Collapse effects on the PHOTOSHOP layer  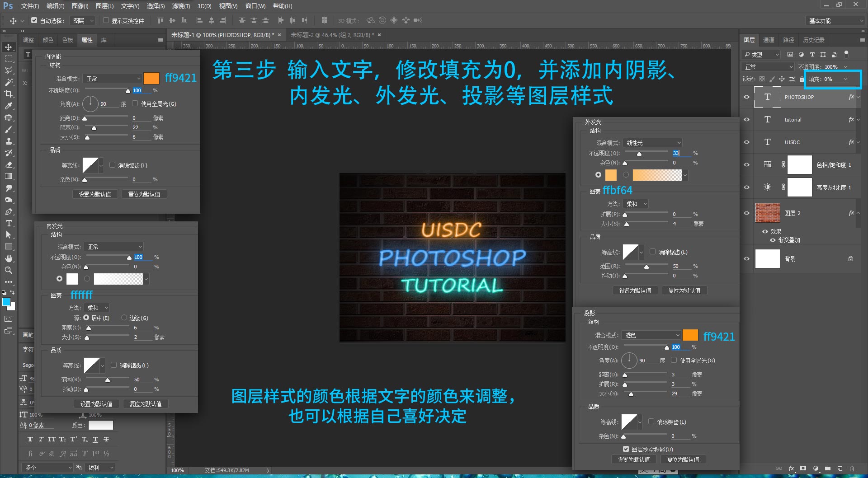(859, 97)
